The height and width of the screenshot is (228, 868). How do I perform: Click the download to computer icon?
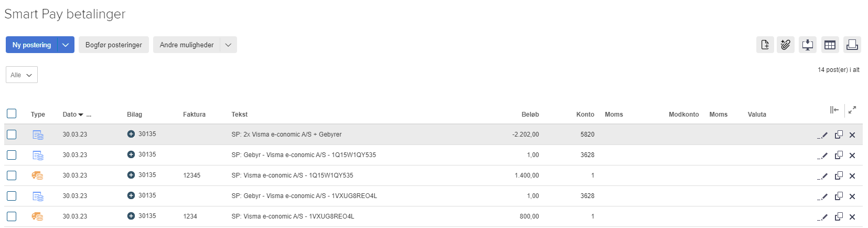click(x=808, y=45)
